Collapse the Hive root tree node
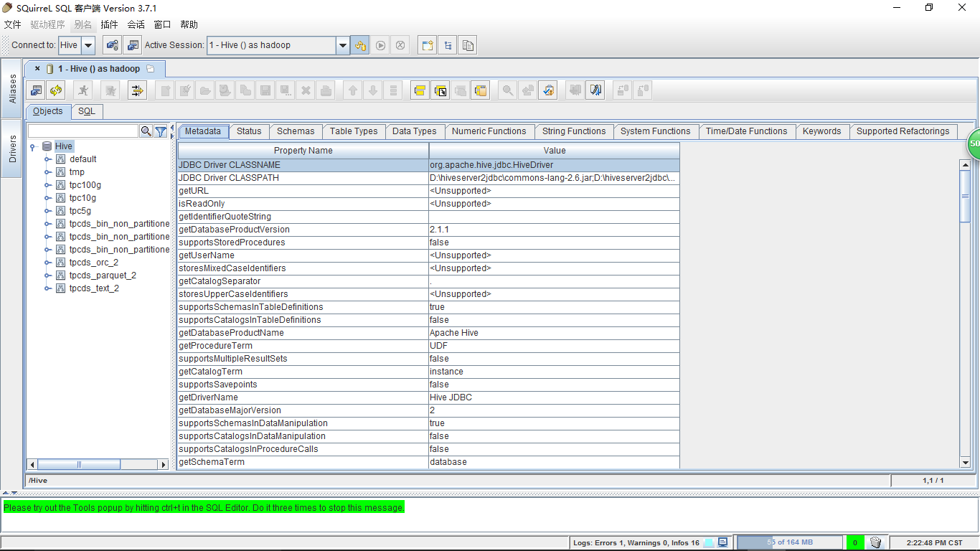 coord(34,146)
